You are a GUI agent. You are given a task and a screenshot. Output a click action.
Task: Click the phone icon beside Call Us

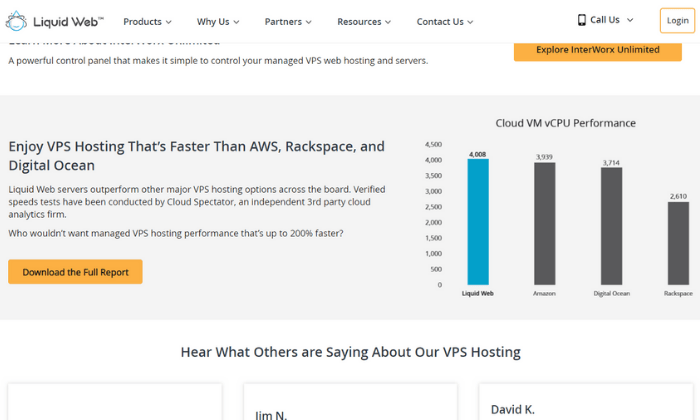tap(581, 20)
